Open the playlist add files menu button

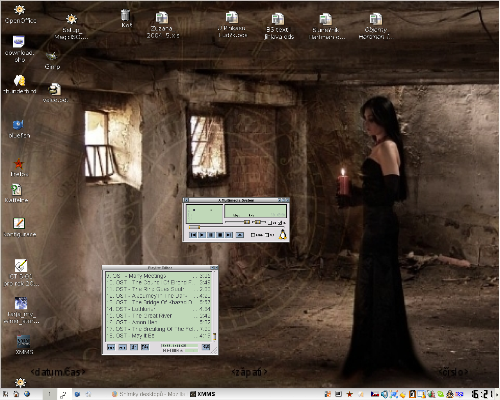(111, 347)
